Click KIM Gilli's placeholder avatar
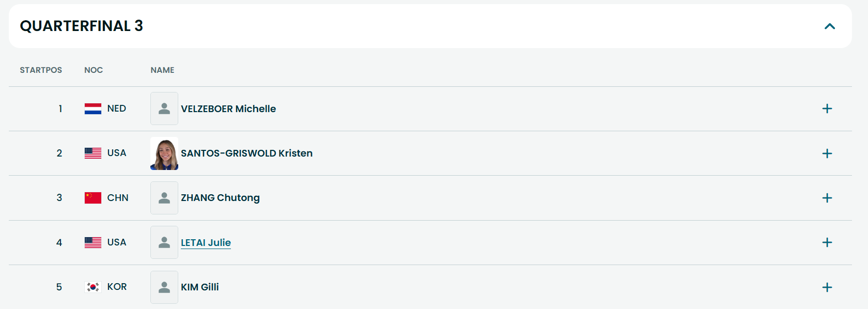The image size is (868, 309). 164,287
